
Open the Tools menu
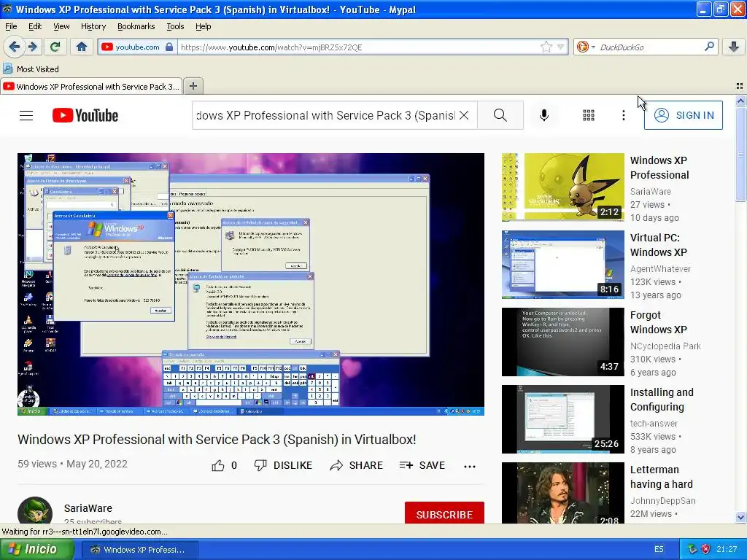175,26
